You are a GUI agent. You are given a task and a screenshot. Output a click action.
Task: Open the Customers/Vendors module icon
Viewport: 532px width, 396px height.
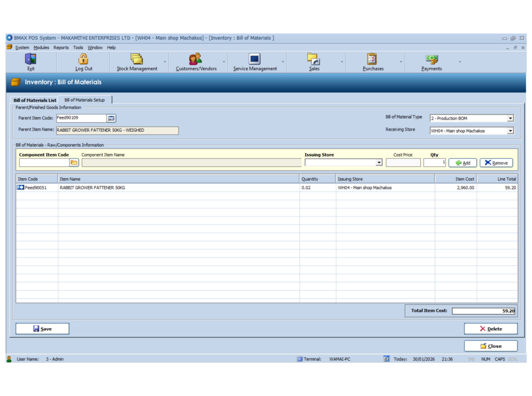196,59
